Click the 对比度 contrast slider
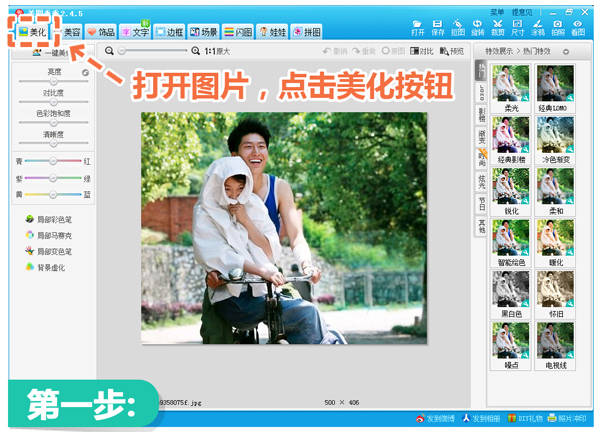This screenshot has height=432, width=600. coord(53,102)
